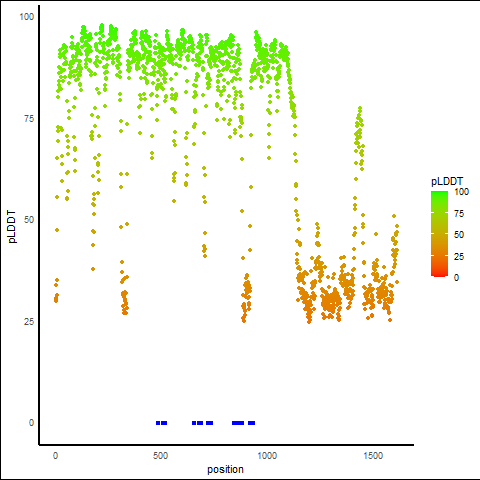Click legend label 75
The image size is (480, 480).
point(459,213)
